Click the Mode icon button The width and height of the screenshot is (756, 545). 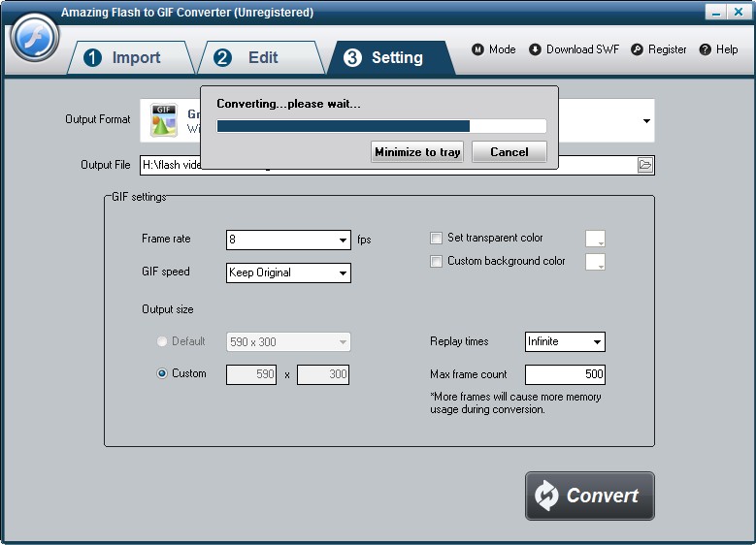coord(477,49)
